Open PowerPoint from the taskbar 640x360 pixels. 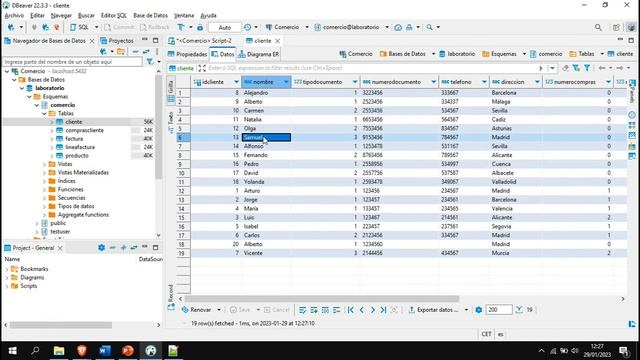click(128, 351)
